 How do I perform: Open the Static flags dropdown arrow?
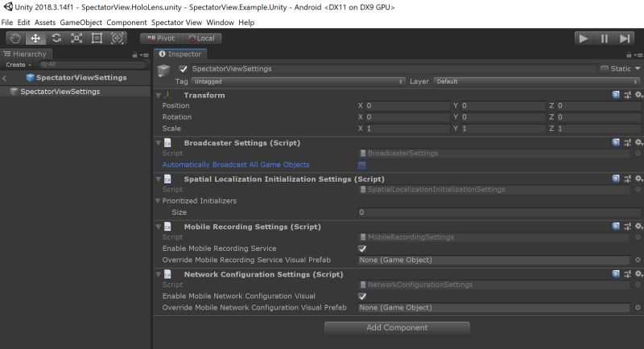638,68
